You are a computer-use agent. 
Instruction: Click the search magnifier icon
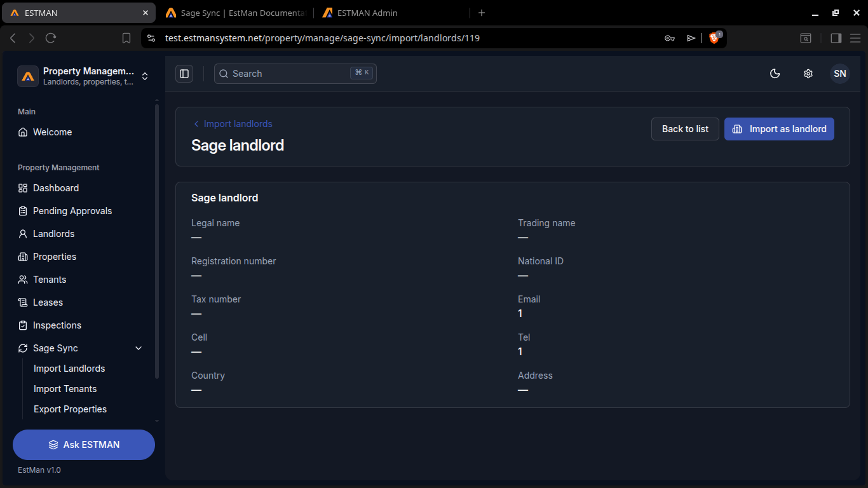(224, 74)
